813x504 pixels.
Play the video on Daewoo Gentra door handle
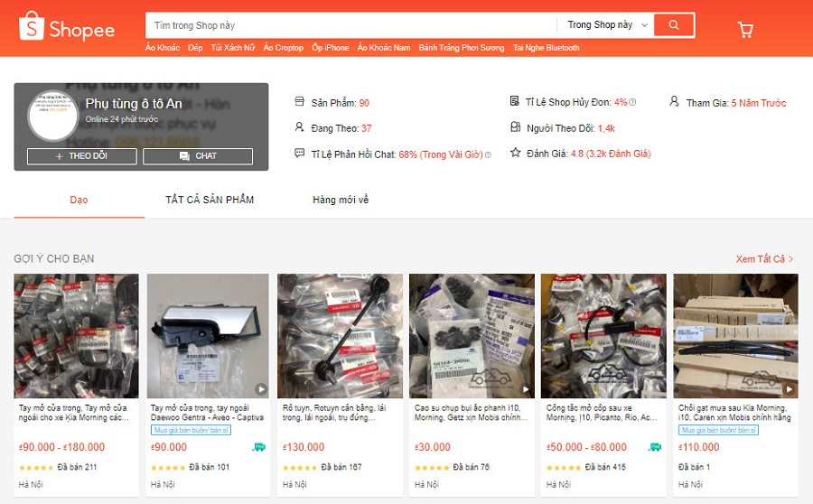tap(261, 389)
